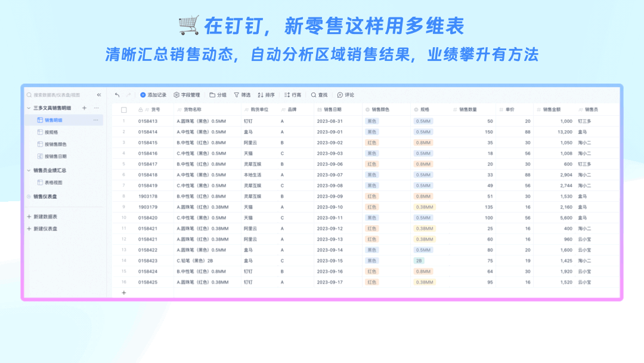Open the 筛选 filter tool

[x=242, y=95]
